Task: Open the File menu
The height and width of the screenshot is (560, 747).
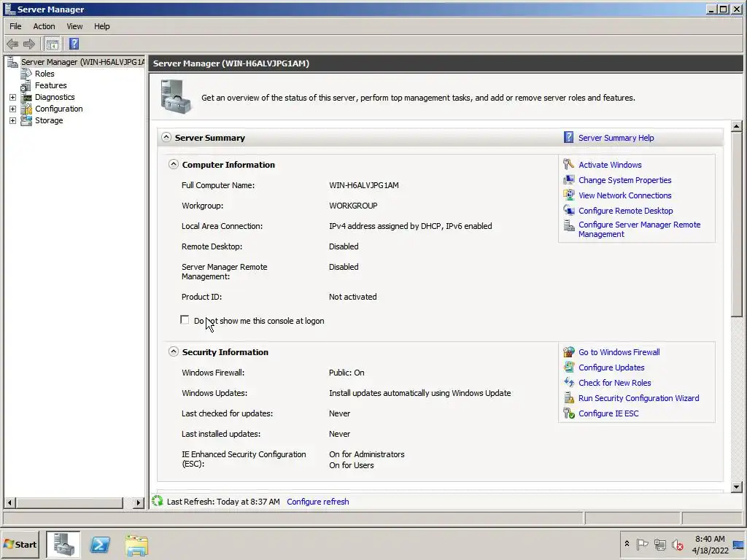Action: point(16,26)
